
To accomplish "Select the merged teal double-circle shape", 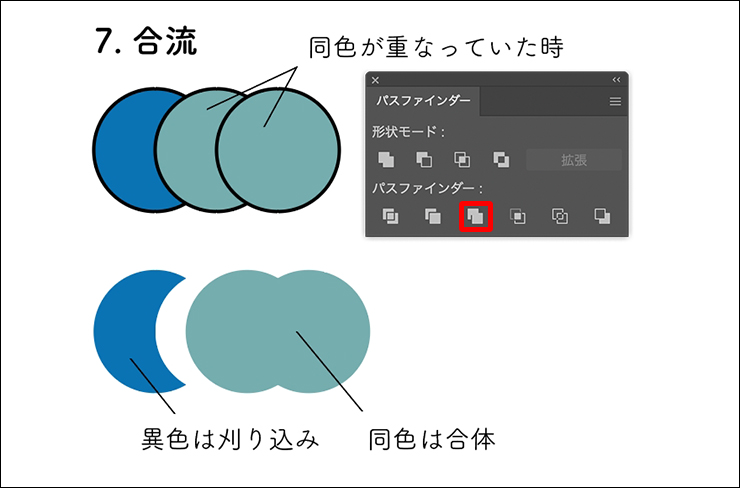I will [278, 331].
